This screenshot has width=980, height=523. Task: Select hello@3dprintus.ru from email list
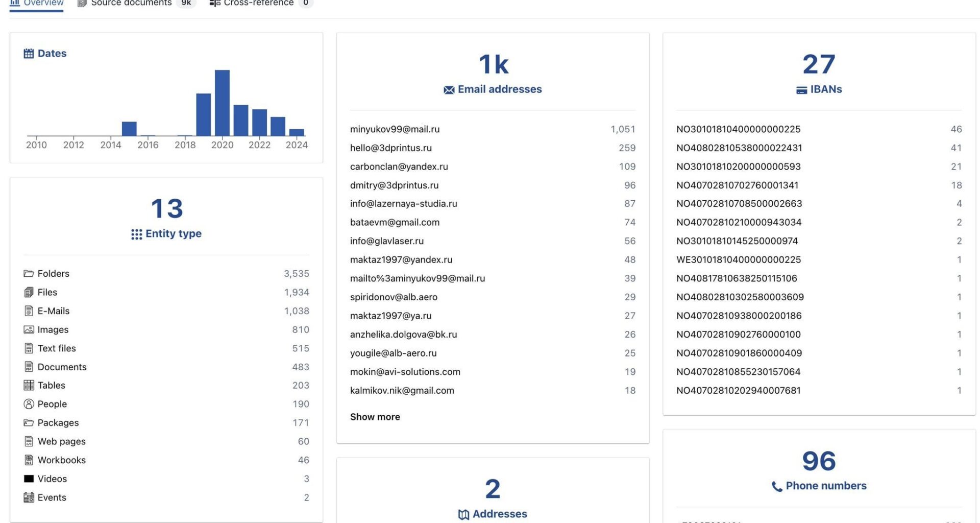(x=390, y=148)
